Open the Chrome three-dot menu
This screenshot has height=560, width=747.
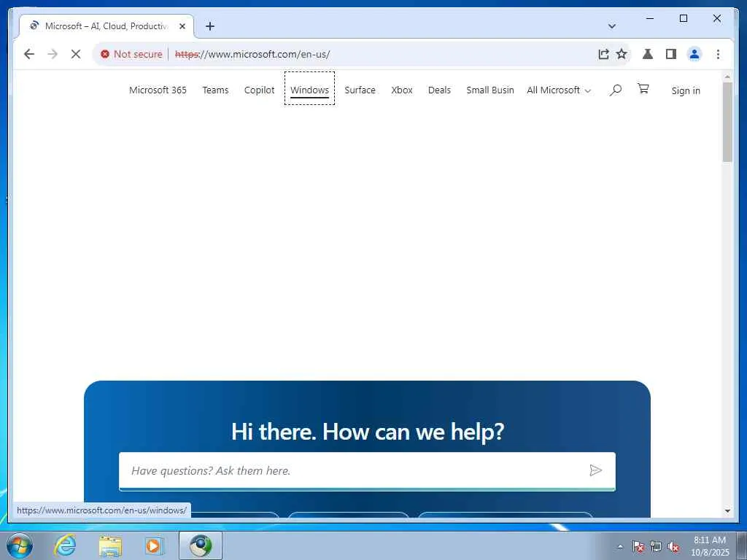point(718,54)
